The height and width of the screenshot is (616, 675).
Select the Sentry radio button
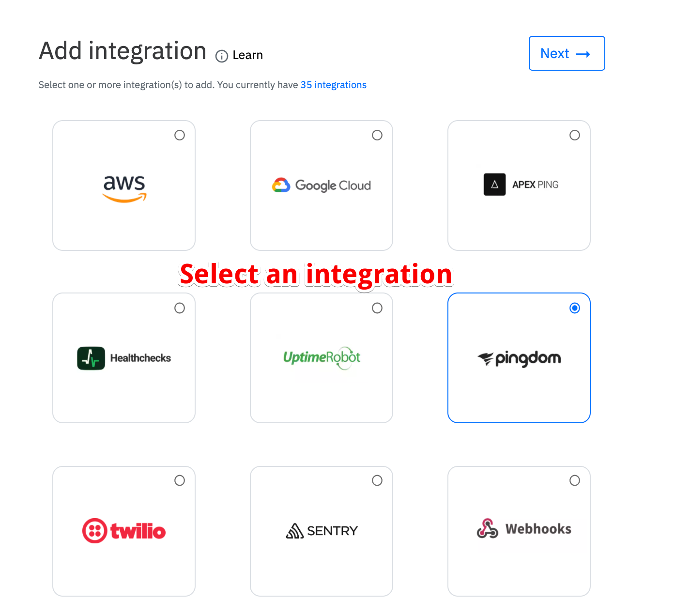pyautogui.click(x=377, y=480)
